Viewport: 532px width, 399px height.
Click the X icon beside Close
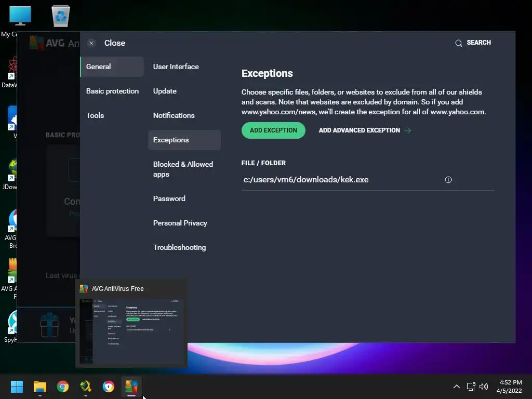(91, 43)
